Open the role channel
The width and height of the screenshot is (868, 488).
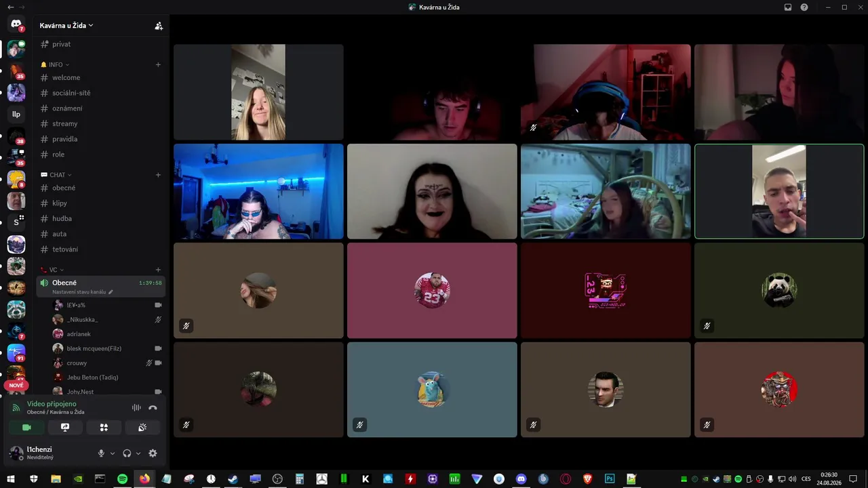coord(100,155)
